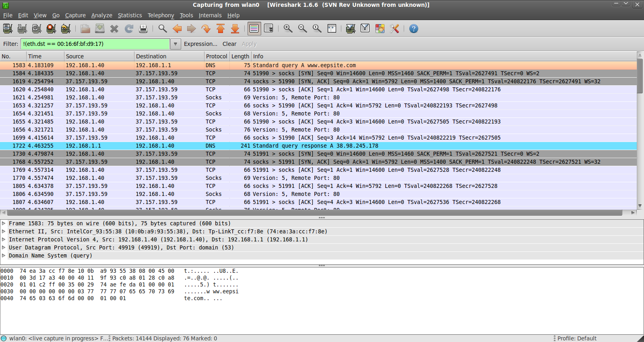Jump to the first packet
This screenshot has height=342, width=644.
click(221, 29)
